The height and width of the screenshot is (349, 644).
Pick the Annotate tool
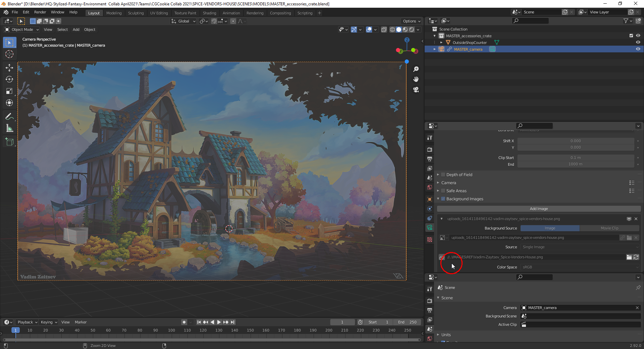point(9,117)
